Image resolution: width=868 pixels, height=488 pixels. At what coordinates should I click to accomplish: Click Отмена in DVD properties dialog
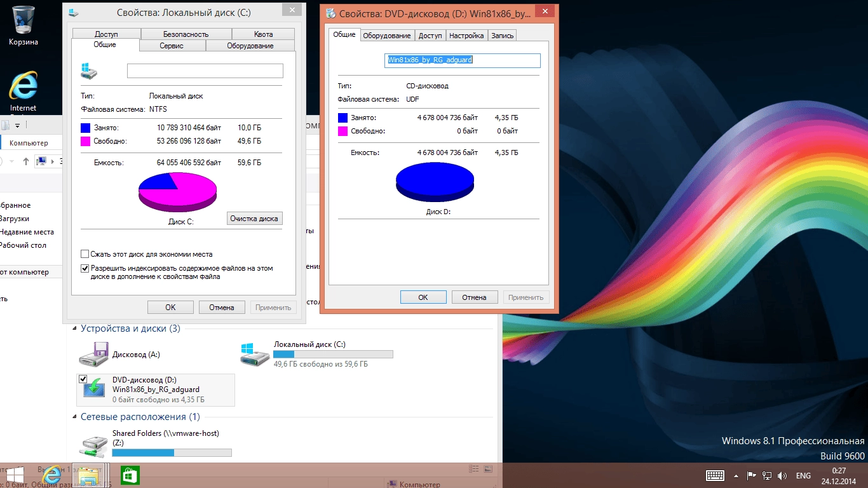pyautogui.click(x=474, y=297)
